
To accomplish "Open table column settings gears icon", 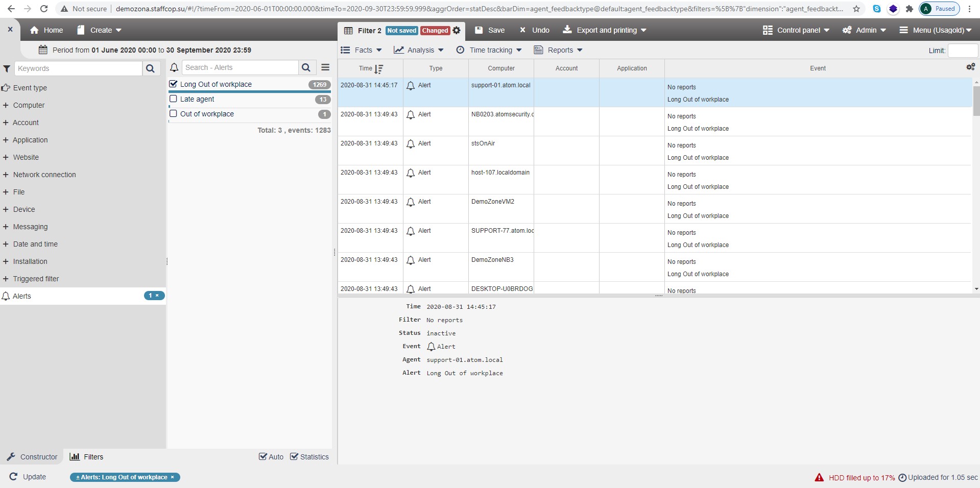I will [x=970, y=67].
